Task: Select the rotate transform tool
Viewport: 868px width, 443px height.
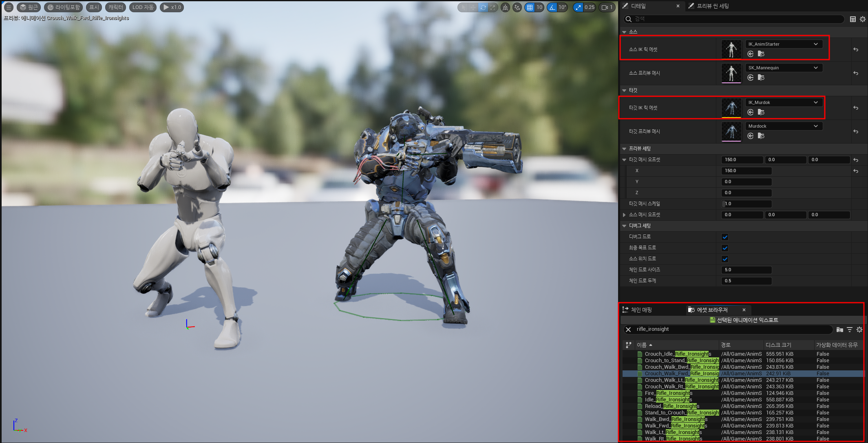Action: [x=483, y=7]
